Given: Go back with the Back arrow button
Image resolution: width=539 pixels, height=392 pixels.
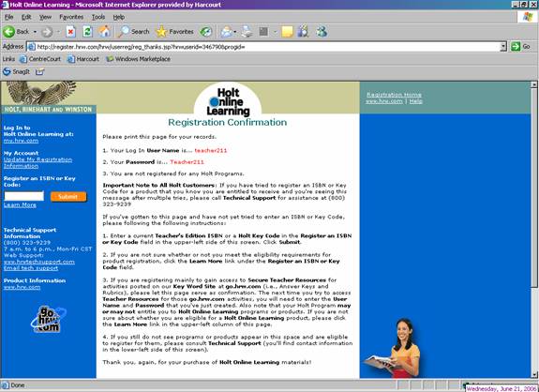Looking at the screenshot, I should pos(16,32).
